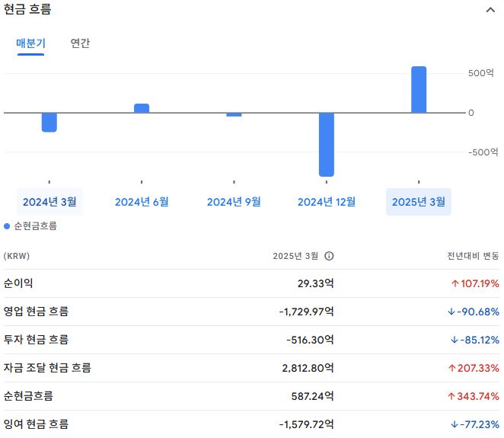The height and width of the screenshot is (438, 504).
Task: Click the -1,579.72억 value
Action: pyautogui.click(x=306, y=424)
